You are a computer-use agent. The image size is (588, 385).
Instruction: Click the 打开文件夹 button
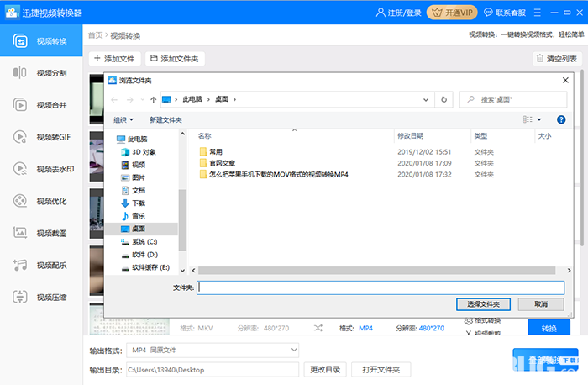(x=381, y=370)
